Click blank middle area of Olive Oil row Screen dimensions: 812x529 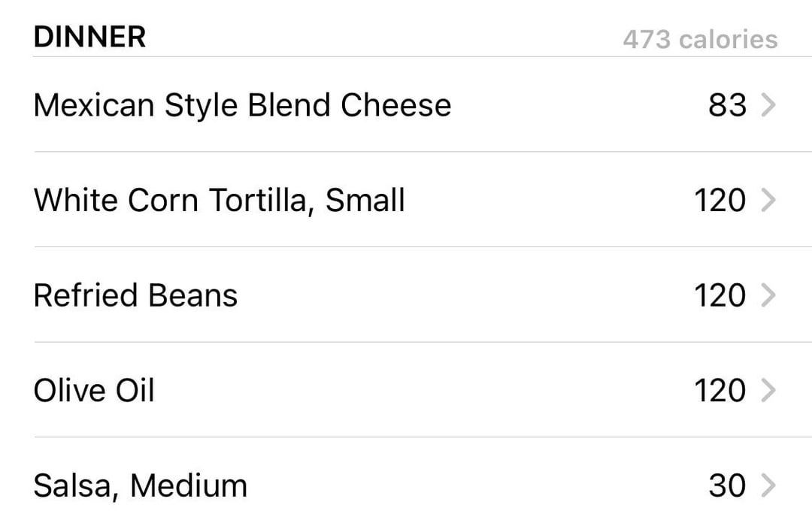click(x=423, y=390)
